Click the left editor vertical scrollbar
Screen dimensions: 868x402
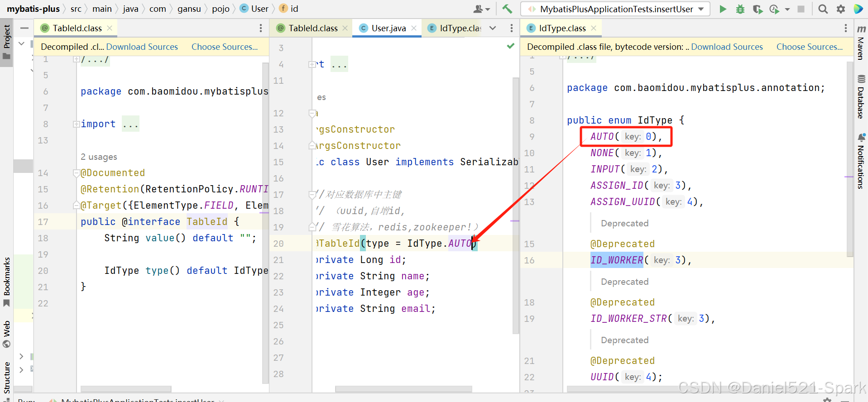265,223
